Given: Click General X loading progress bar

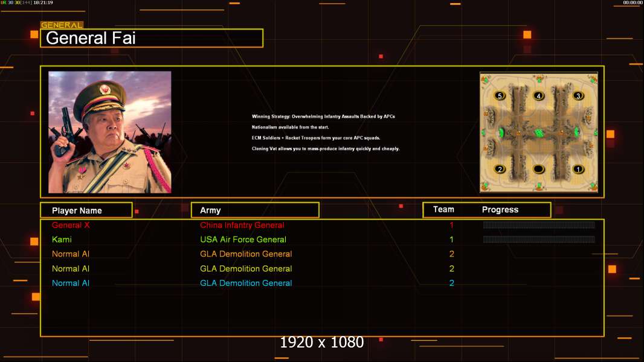Looking at the screenshot, I should [x=539, y=224].
